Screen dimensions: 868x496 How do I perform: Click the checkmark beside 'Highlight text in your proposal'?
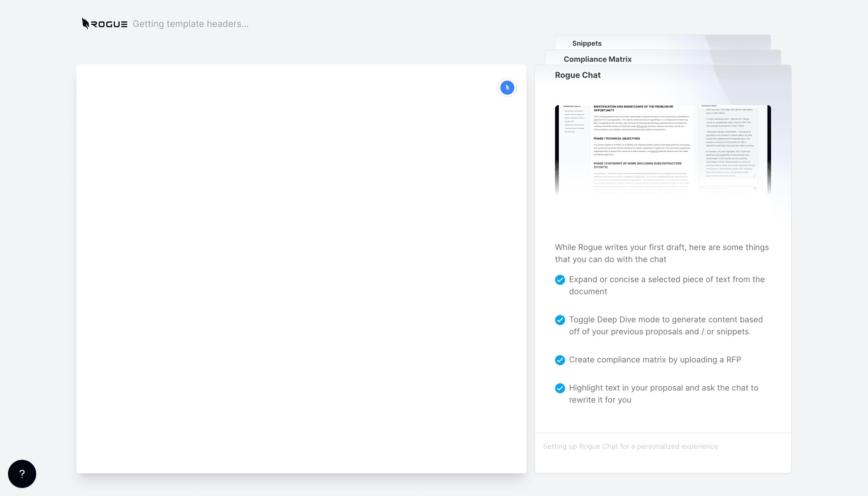coord(560,388)
